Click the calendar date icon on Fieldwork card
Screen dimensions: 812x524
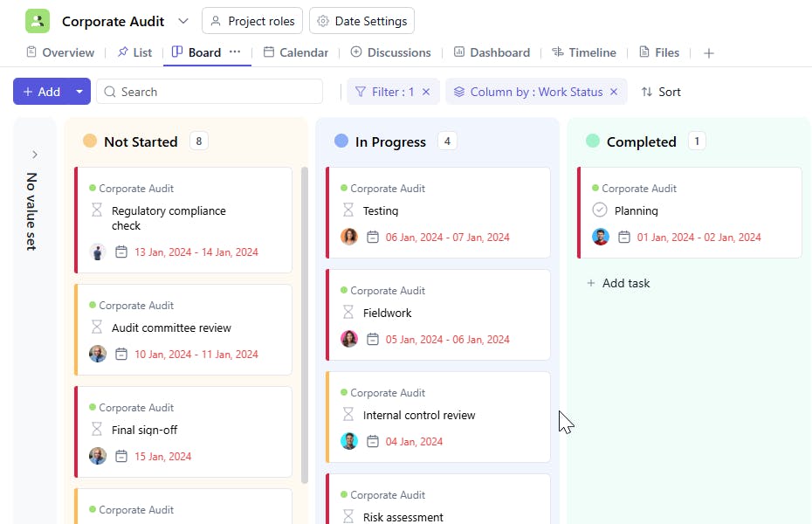[x=373, y=340]
